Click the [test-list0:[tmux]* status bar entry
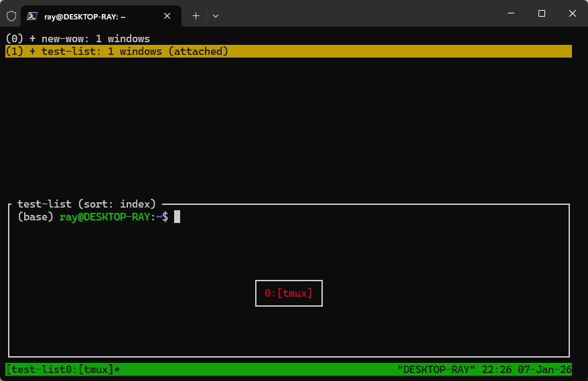Screen dimensions: 588x381 pos(63,370)
